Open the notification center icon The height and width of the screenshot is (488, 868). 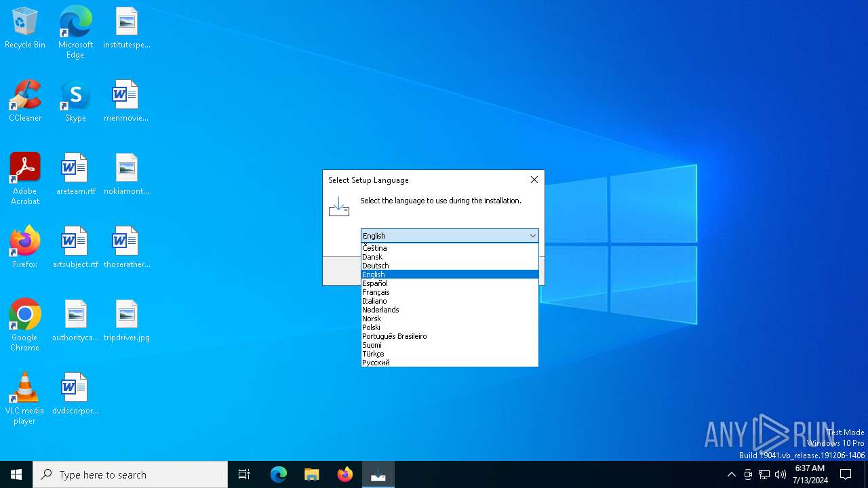(x=846, y=474)
